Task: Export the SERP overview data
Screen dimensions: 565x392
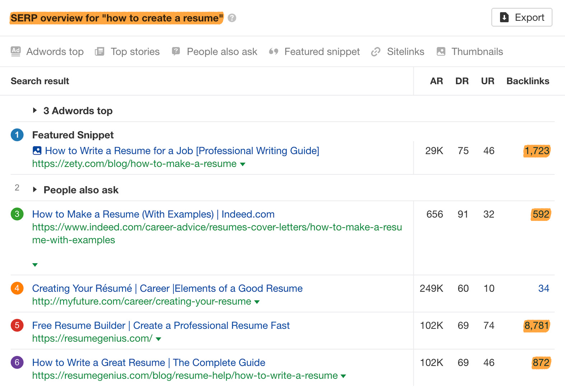Action: tap(522, 17)
